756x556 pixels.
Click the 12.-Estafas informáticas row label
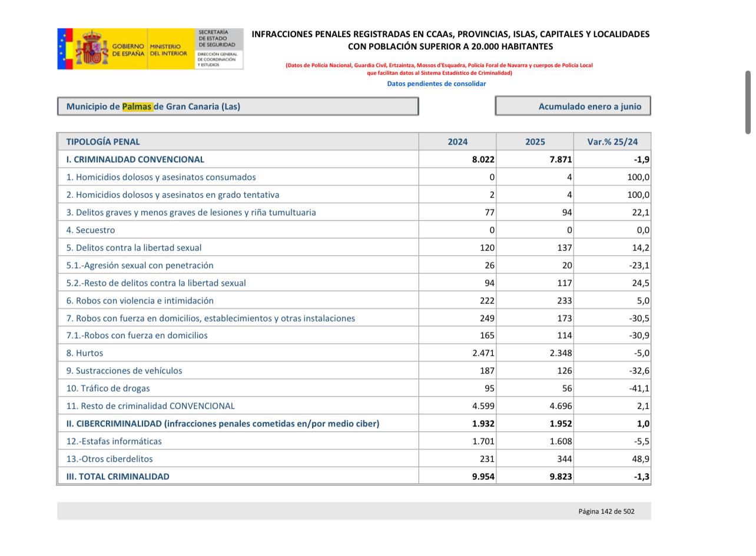[x=114, y=441]
